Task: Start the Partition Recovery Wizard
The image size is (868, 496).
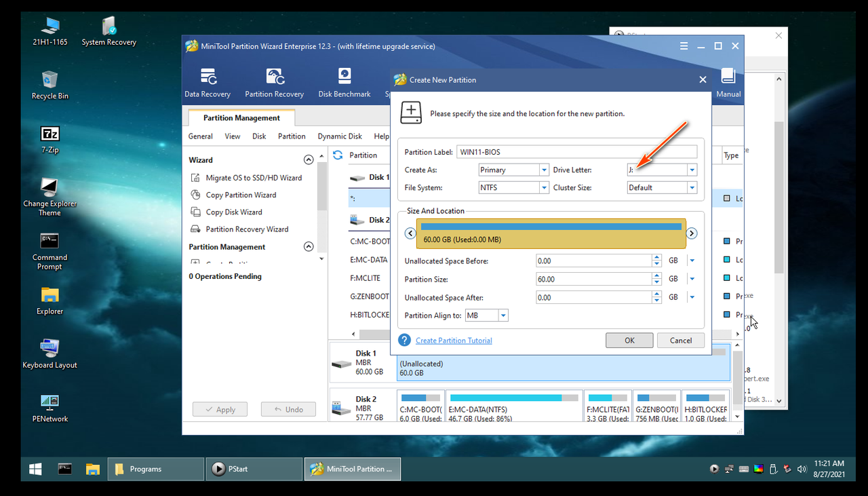Action: [x=247, y=229]
